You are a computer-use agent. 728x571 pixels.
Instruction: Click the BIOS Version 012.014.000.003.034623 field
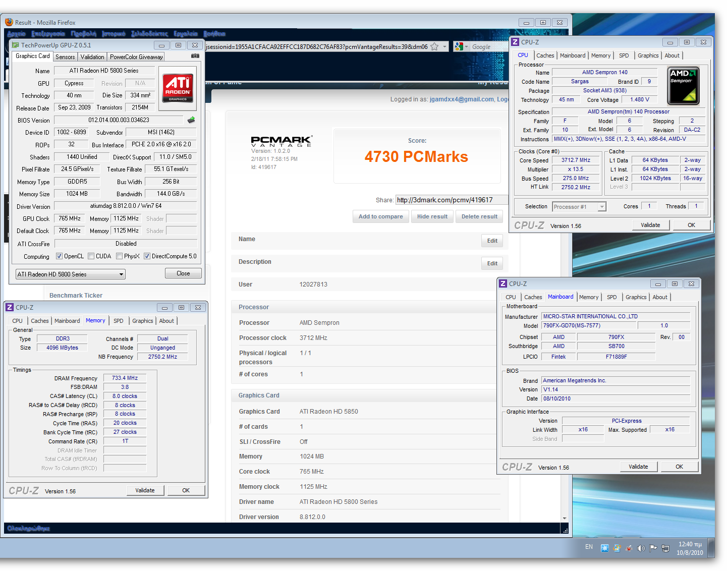tap(119, 120)
